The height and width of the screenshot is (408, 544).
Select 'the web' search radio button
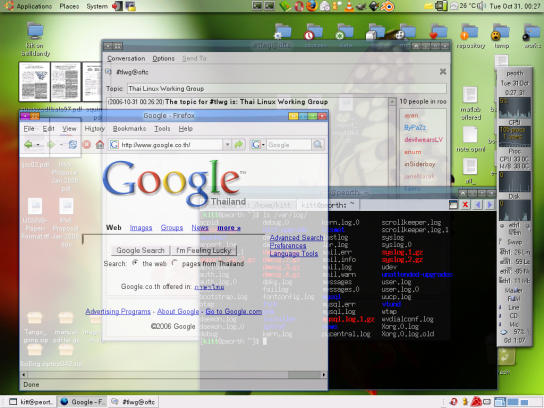pos(135,263)
